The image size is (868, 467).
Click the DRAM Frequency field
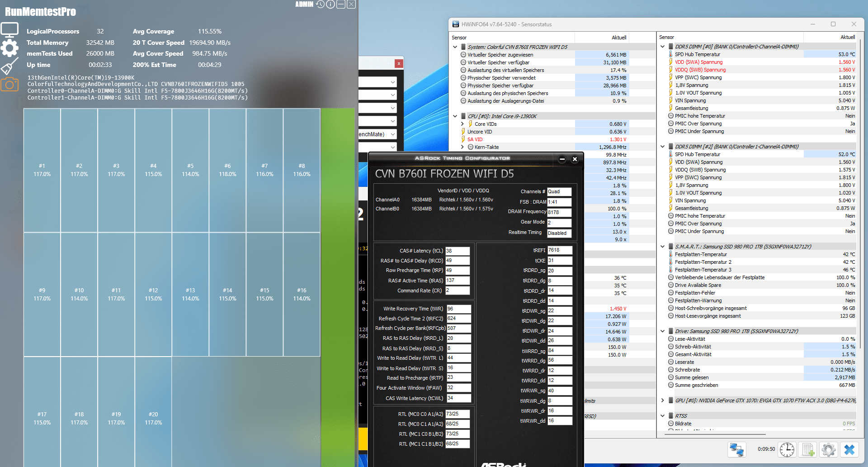tap(559, 212)
